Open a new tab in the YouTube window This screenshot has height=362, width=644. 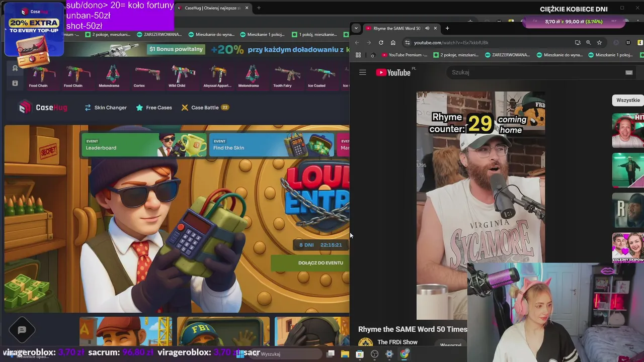coord(447,28)
